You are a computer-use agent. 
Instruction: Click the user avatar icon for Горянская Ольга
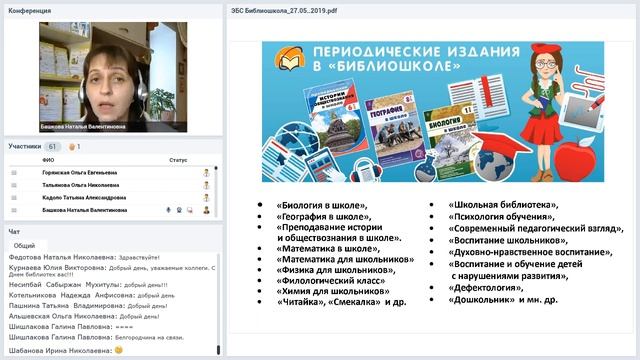(207, 173)
